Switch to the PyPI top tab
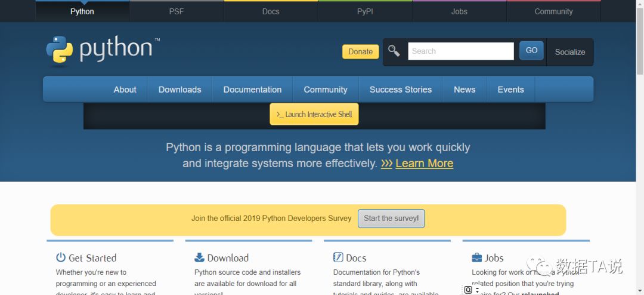 [365, 11]
